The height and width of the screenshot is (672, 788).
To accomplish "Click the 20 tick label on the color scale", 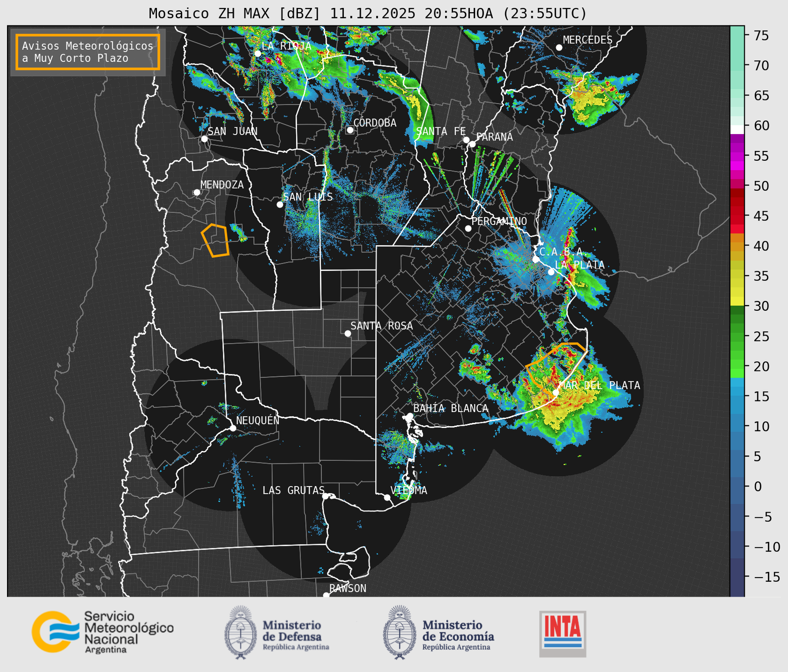I will point(761,366).
